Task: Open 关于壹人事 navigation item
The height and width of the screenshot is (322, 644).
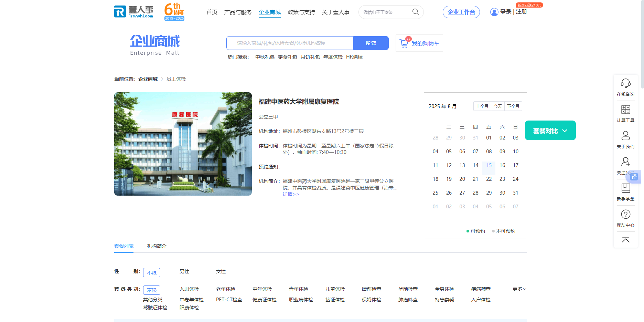Action: pyautogui.click(x=336, y=12)
